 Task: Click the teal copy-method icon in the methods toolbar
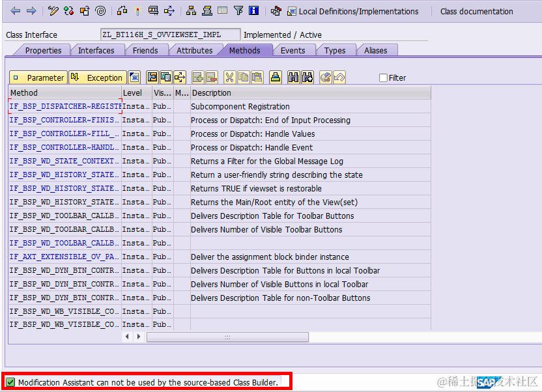(166, 77)
